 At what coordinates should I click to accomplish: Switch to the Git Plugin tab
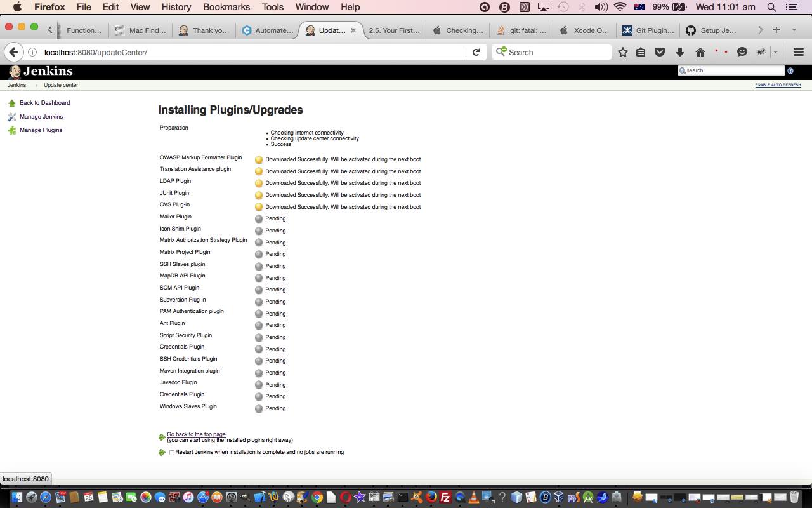pyautogui.click(x=648, y=30)
